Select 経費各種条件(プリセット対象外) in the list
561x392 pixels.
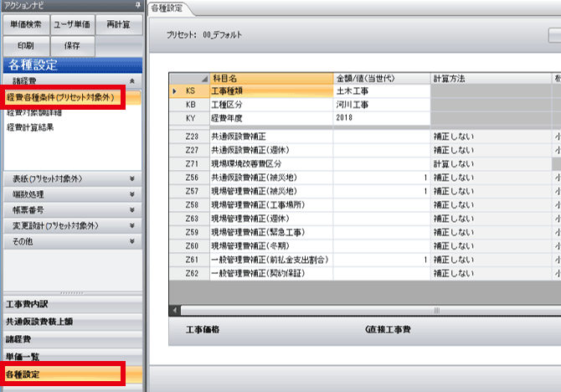pos(63,97)
